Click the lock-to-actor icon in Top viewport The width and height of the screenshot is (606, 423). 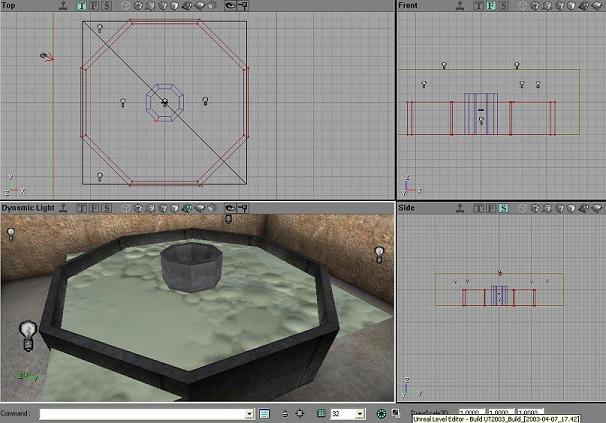241,6
